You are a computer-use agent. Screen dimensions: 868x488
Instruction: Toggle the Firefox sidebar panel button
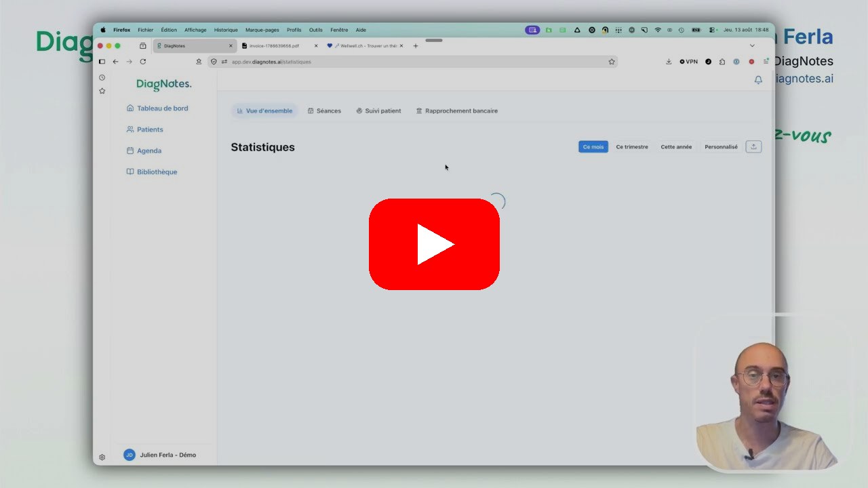coord(102,62)
